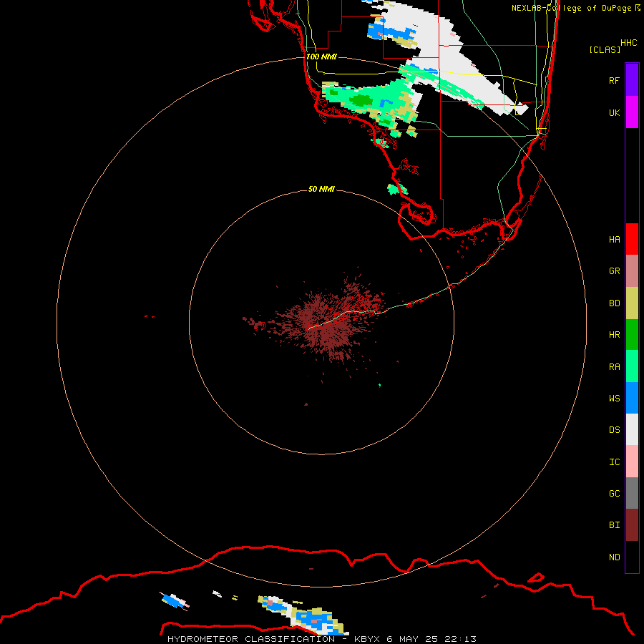Select the dusty pink GR legend swatch

(632, 271)
